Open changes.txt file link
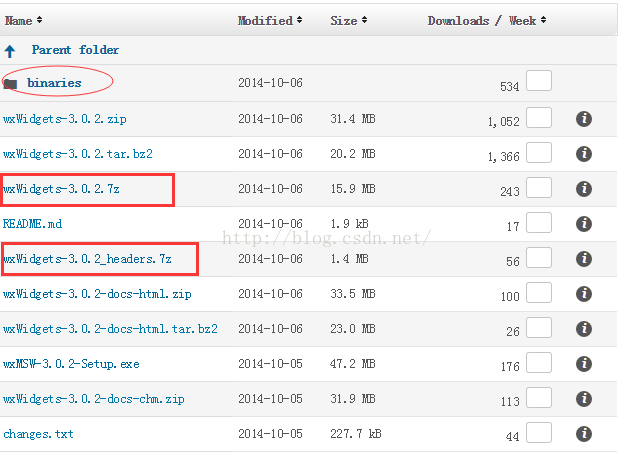The width and height of the screenshot is (635, 455). [x=38, y=434]
